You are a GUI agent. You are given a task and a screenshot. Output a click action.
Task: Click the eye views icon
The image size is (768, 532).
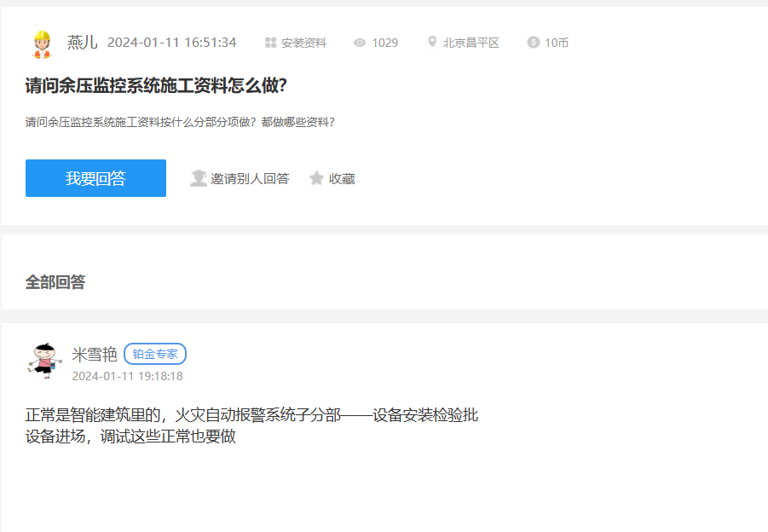pyautogui.click(x=360, y=43)
